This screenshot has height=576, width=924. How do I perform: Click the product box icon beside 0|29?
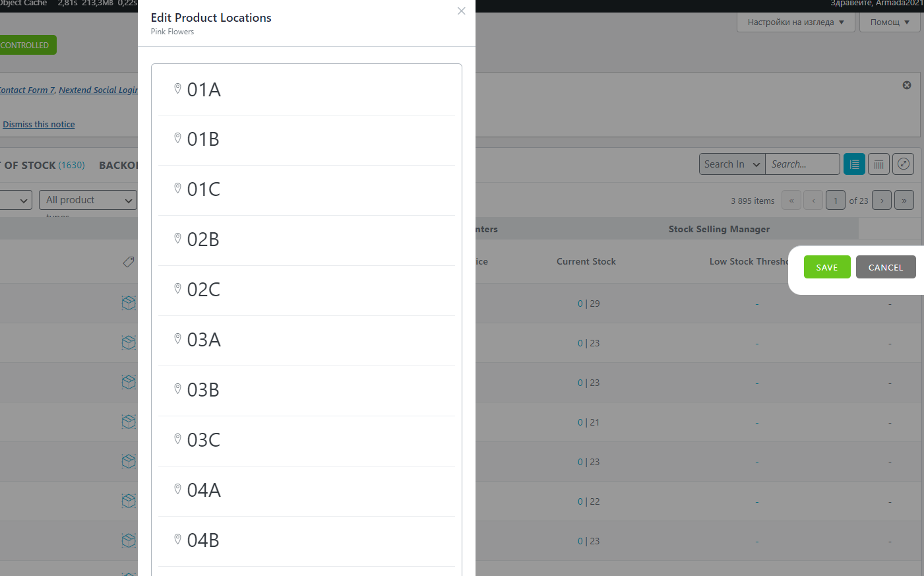(129, 303)
